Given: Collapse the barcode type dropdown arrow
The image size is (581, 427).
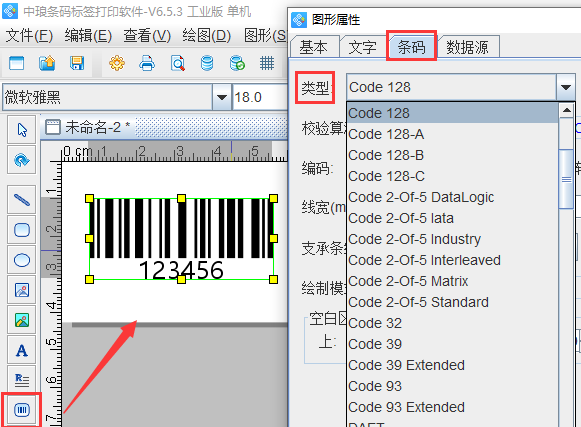Looking at the screenshot, I should pyautogui.click(x=565, y=87).
